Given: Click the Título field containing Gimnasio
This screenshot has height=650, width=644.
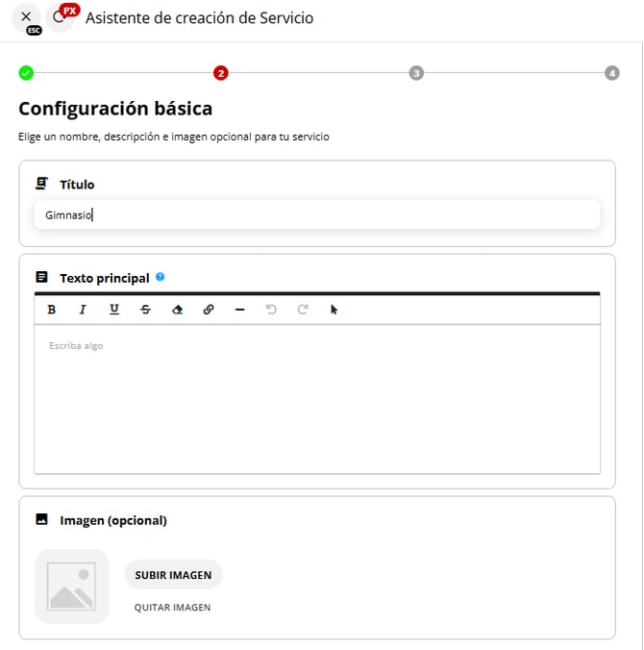Looking at the screenshot, I should (317, 215).
